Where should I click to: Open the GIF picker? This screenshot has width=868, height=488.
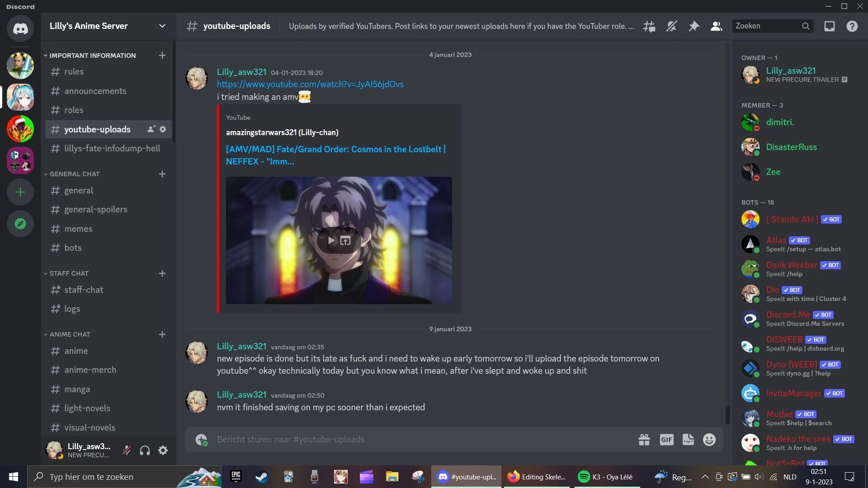pyautogui.click(x=666, y=439)
